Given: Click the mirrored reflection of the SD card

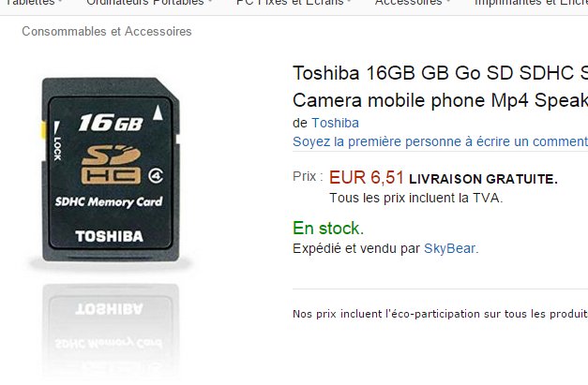Looking at the screenshot, I should coord(111,330).
